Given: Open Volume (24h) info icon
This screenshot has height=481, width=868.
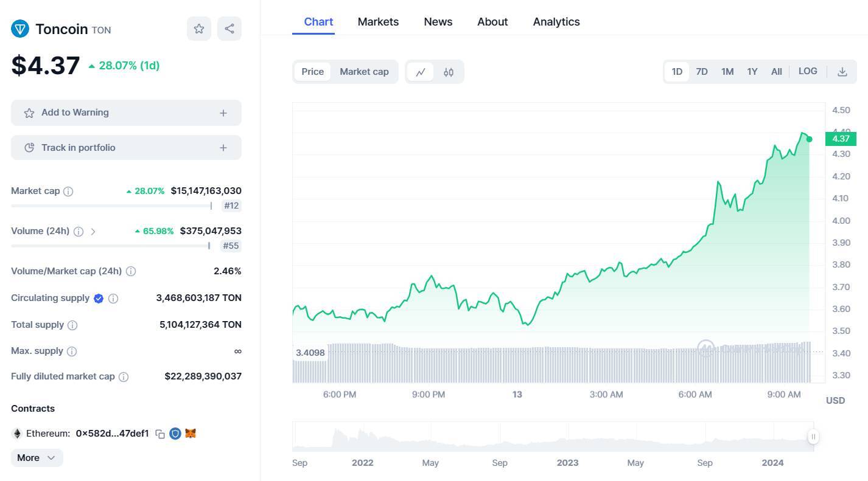Looking at the screenshot, I should coord(78,232).
